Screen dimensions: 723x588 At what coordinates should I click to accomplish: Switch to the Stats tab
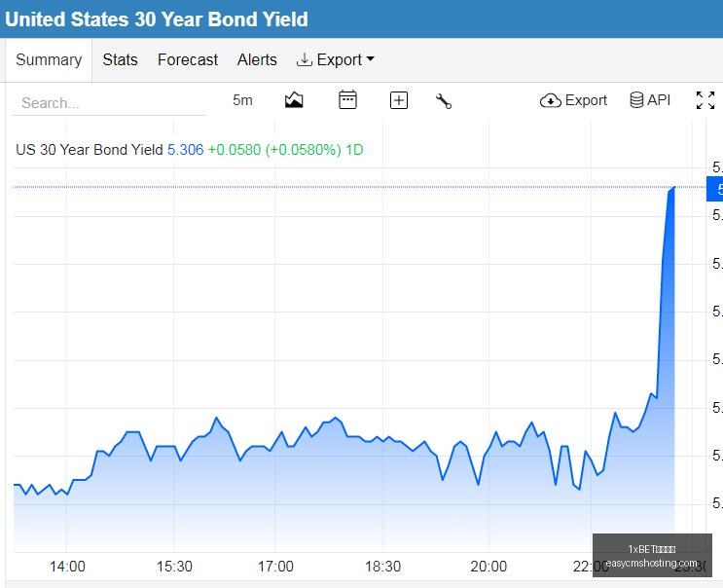point(120,59)
